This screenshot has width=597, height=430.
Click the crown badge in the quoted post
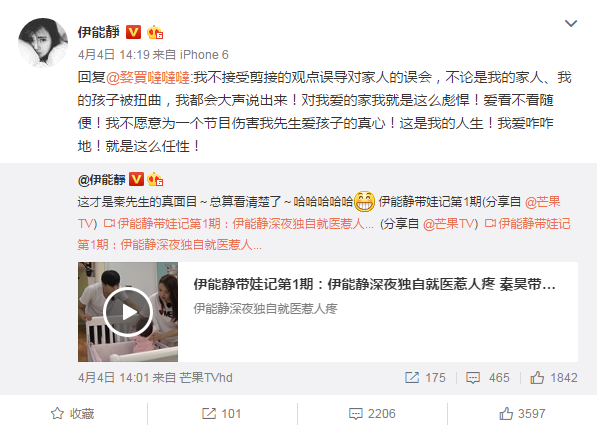[x=155, y=179]
